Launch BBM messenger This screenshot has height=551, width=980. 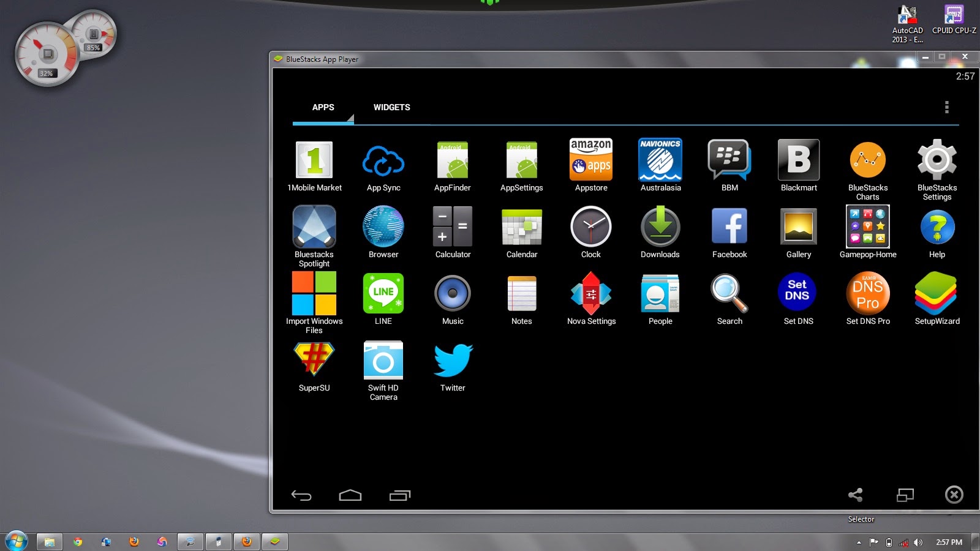[x=729, y=159]
